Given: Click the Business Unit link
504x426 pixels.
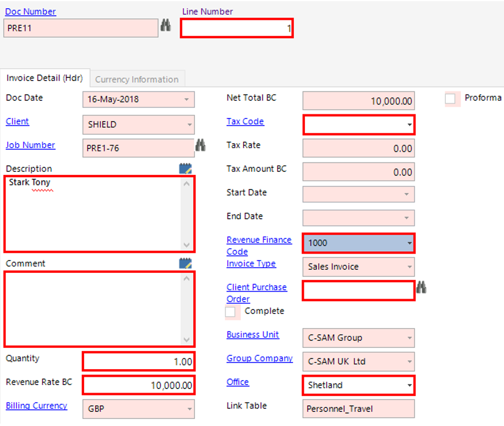Looking at the screenshot, I should tap(253, 334).
